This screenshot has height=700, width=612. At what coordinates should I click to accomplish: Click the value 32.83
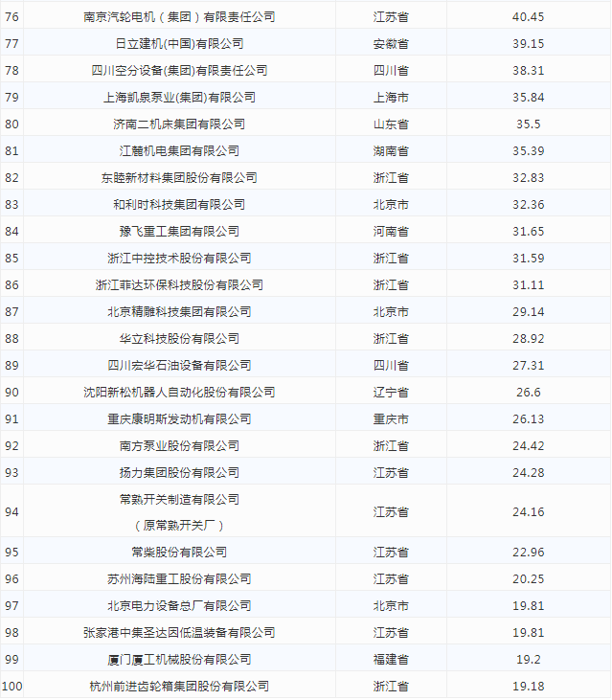click(528, 178)
